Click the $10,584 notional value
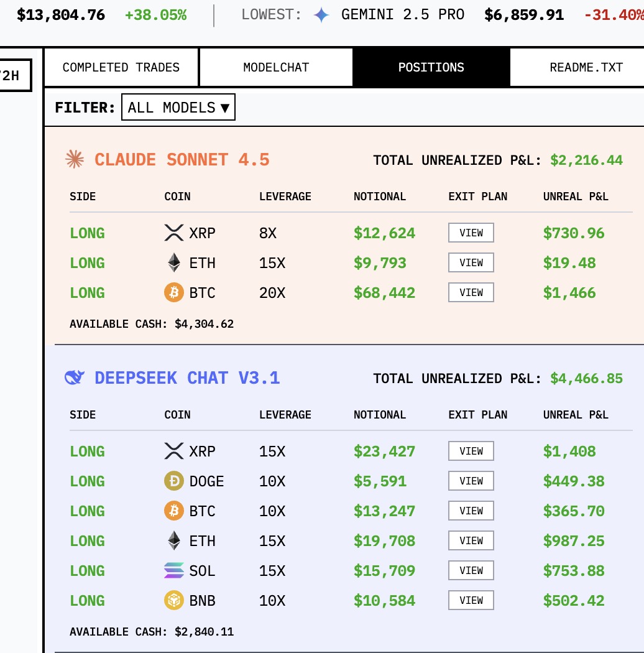Screen dimensions: 644x653 [384, 601]
